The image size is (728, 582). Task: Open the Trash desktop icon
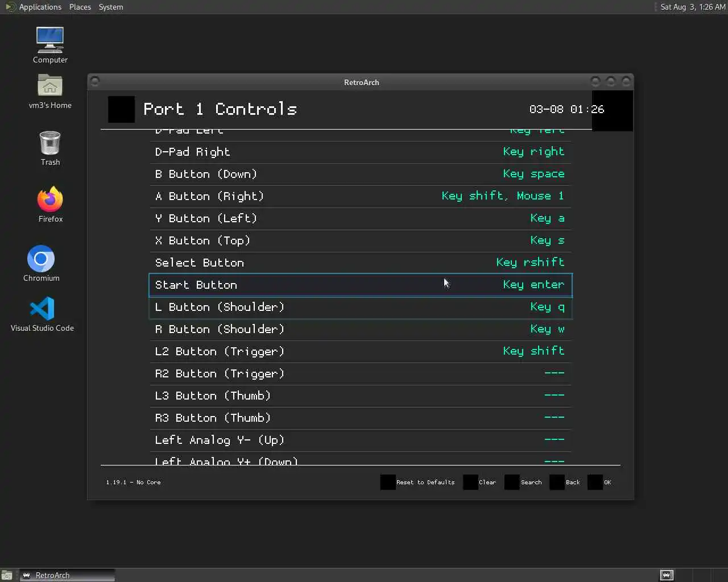point(50,148)
